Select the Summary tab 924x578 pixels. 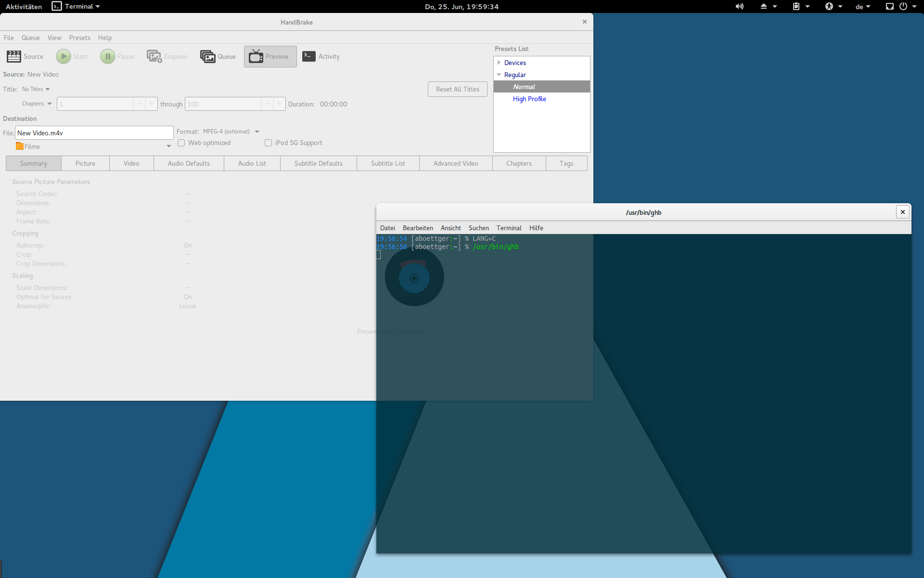34,163
